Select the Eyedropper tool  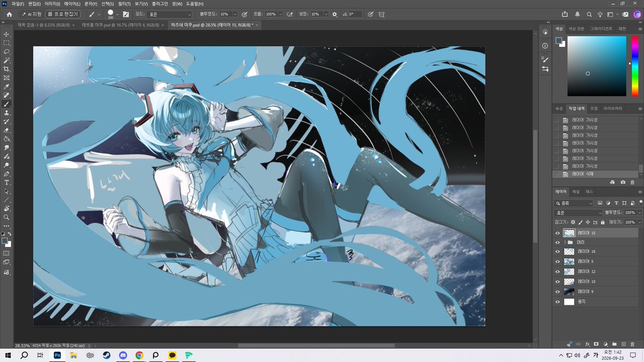(6, 86)
